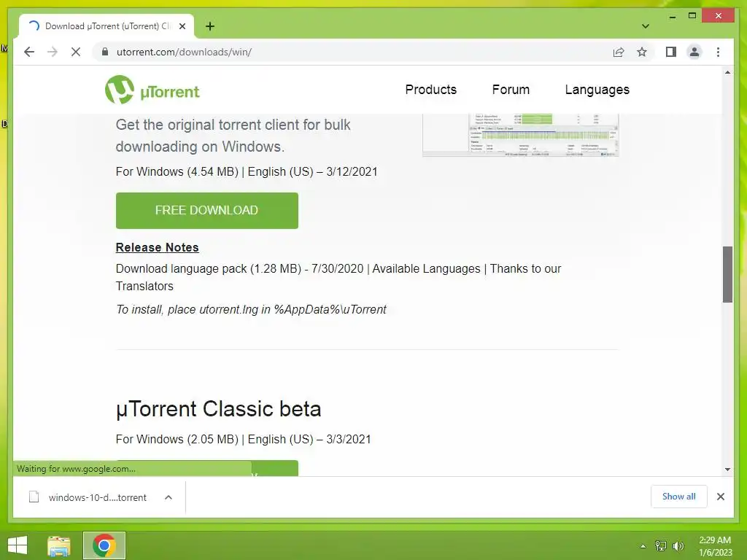The height and width of the screenshot is (560, 747).
Task: Open network icon in system tray
Action: (661, 546)
